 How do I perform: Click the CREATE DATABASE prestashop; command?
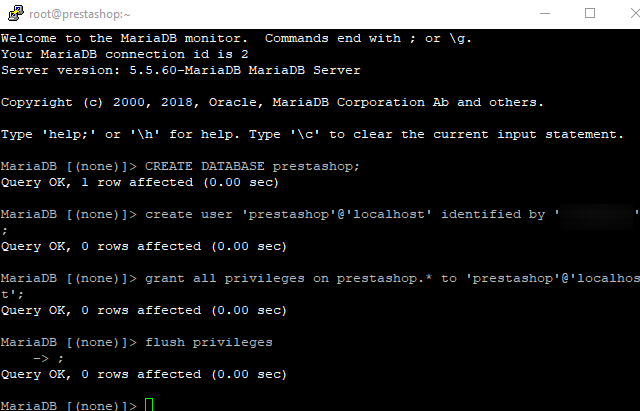[252, 167]
